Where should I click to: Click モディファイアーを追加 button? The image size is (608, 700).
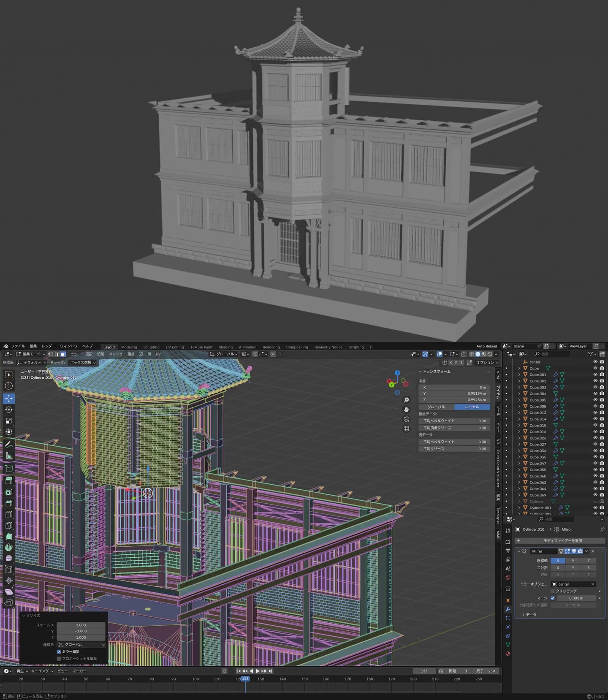click(560, 540)
